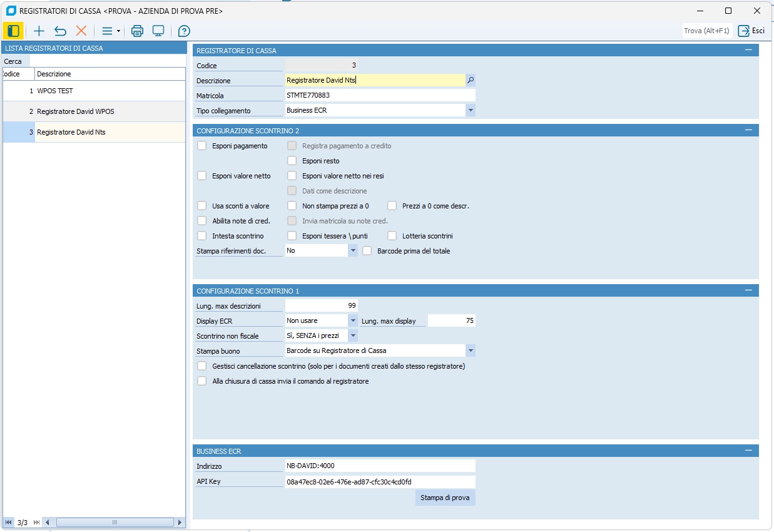Image resolution: width=774 pixels, height=532 pixels.
Task: Open the Tipo collegamento dropdown
Action: [x=470, y=110]
